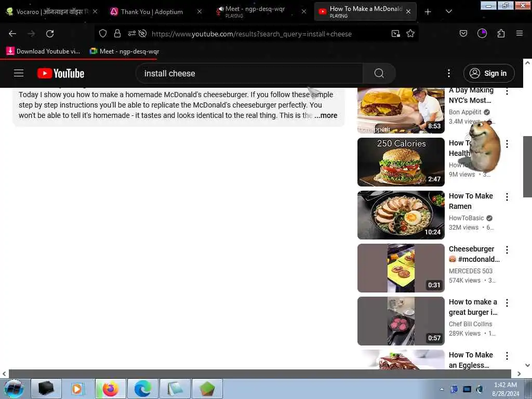Close the Thank You Adoptium tab

pyautogui.click(x=199, y=11)
